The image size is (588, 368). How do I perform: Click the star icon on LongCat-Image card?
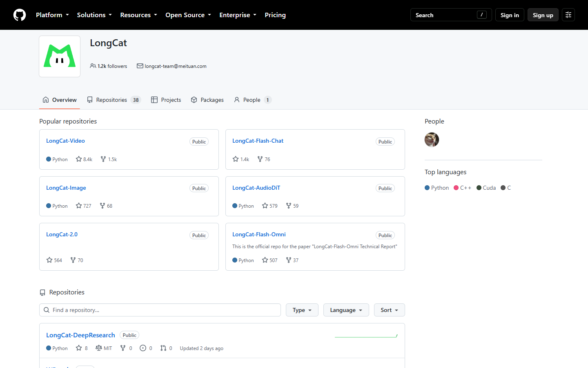pos(79,206)
